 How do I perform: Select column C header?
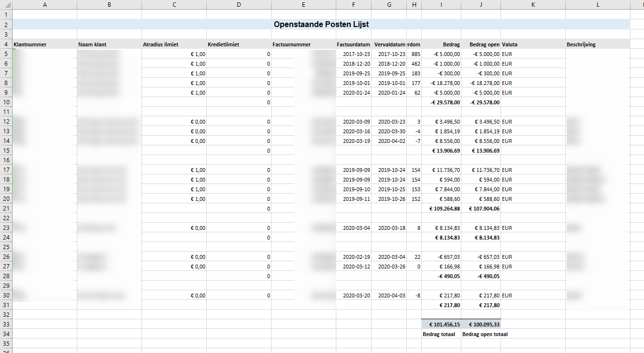[174, 5]
